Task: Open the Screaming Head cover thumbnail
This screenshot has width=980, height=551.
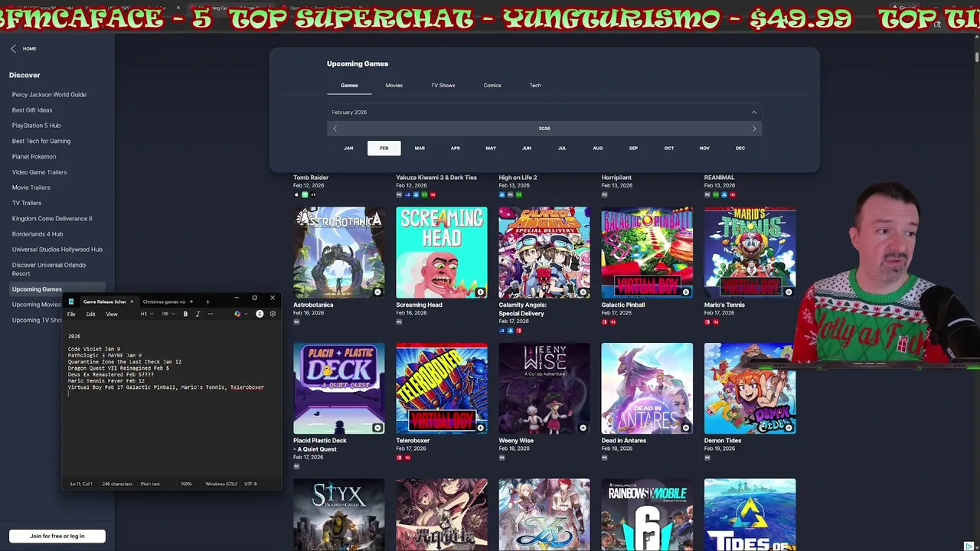Action: coord(442,253)
